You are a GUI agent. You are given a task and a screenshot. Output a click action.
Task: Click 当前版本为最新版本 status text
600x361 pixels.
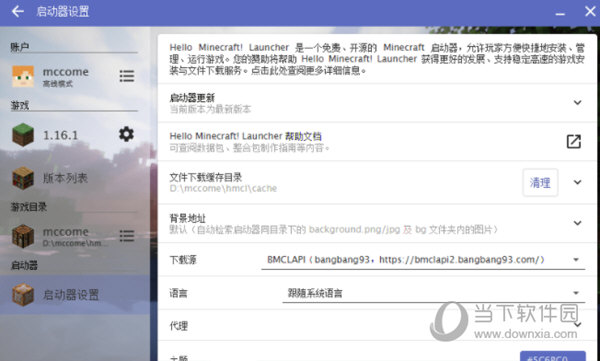[210, 109]
